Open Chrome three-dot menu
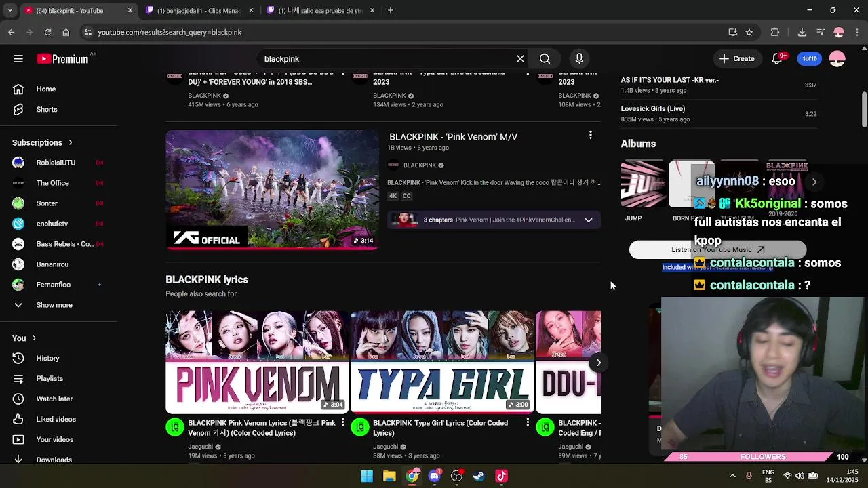 (x=858, y=32)
